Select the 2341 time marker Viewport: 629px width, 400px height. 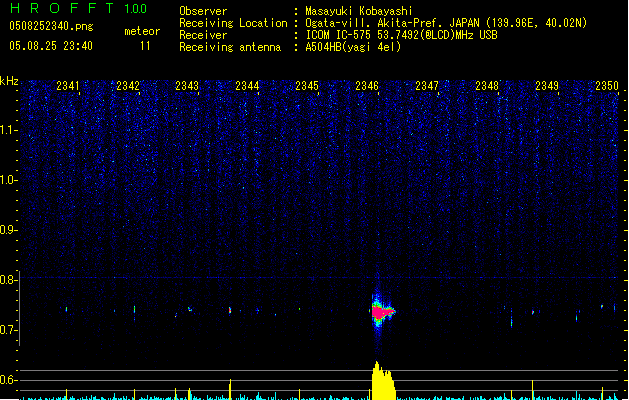click(68, 86)
